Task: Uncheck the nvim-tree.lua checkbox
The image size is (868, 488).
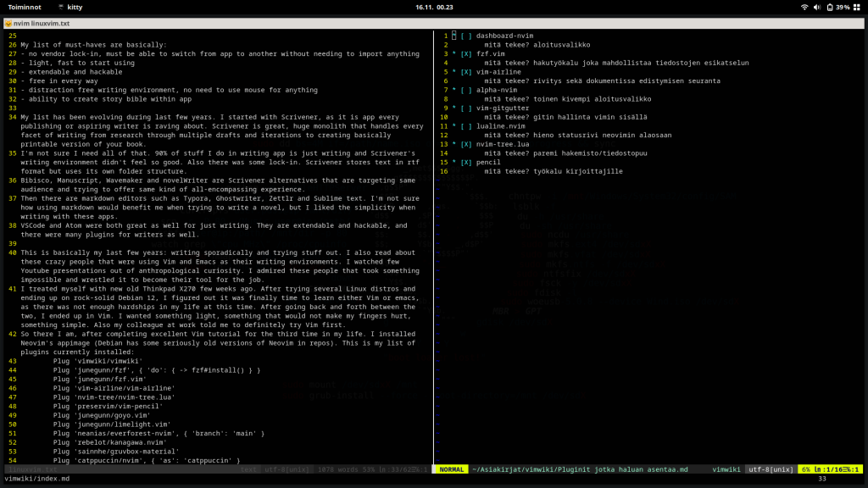Action: (466, 144)
